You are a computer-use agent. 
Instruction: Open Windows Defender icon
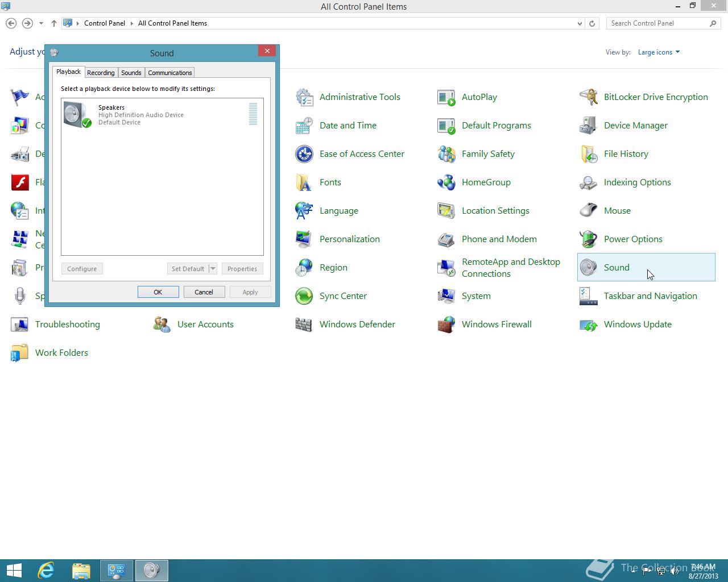point(304,325)
